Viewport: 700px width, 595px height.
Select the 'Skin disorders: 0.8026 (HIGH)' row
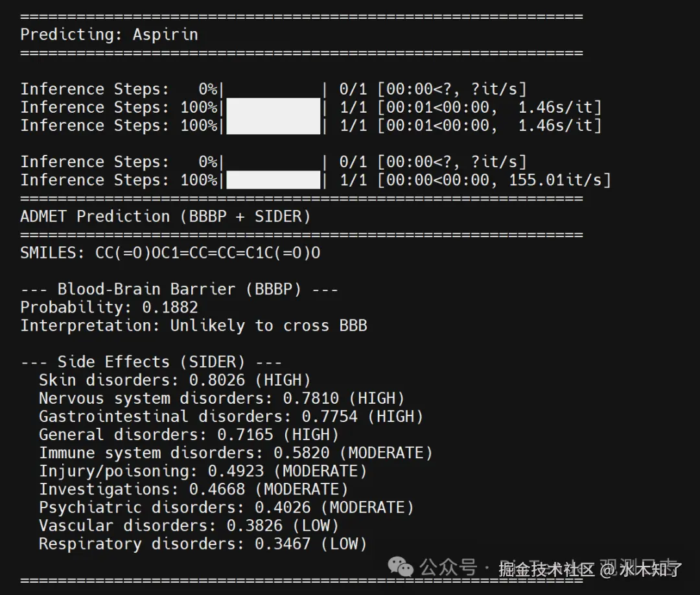tap(174, 380)
